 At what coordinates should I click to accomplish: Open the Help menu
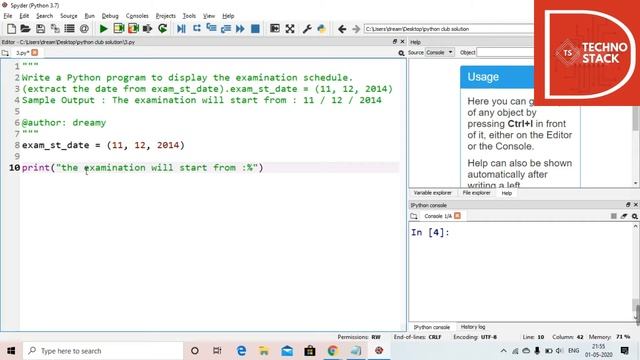228,16
